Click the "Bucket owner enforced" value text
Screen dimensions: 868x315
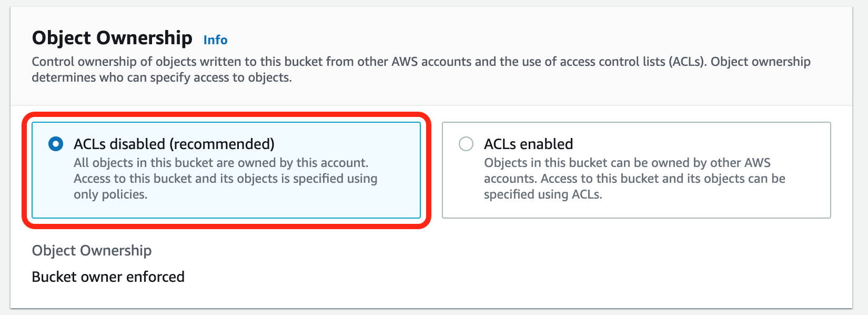108,277
